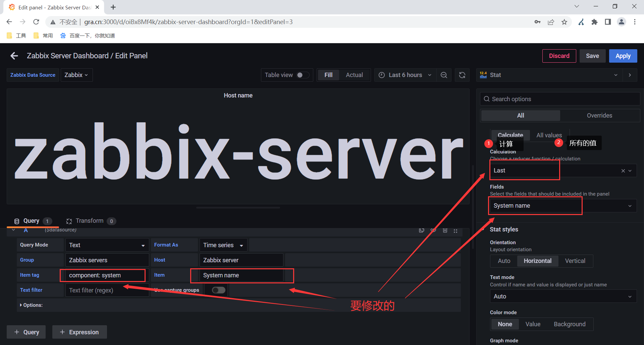
Task: Open the Text mode Auto dropdown
Action: [x=563, y=296]
